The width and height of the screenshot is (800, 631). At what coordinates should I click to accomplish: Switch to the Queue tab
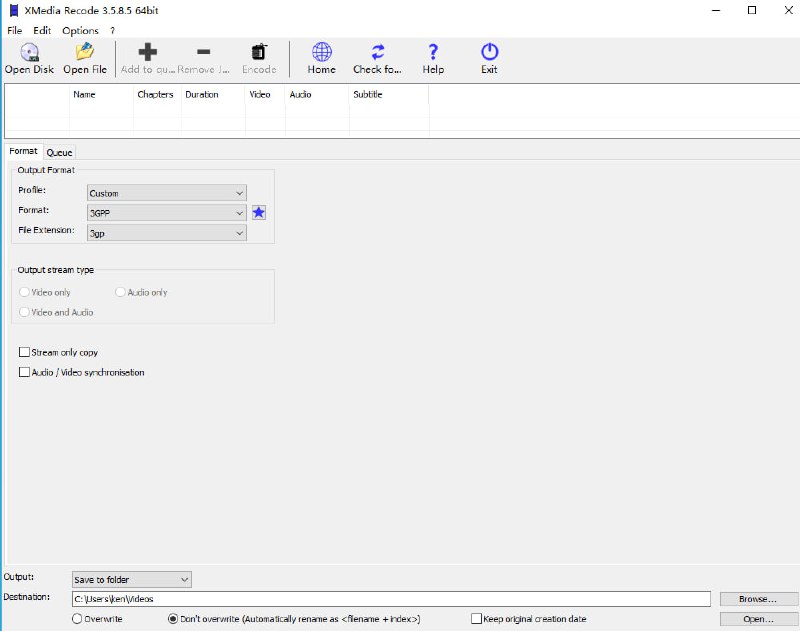[59, 153]
